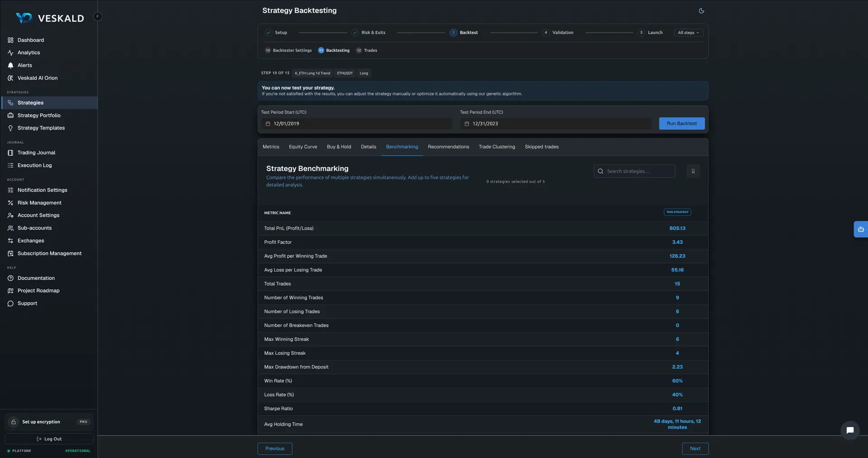Collapse the sidebar with the chevron button
The image size is (868, 458).
[x=97, y=17]
